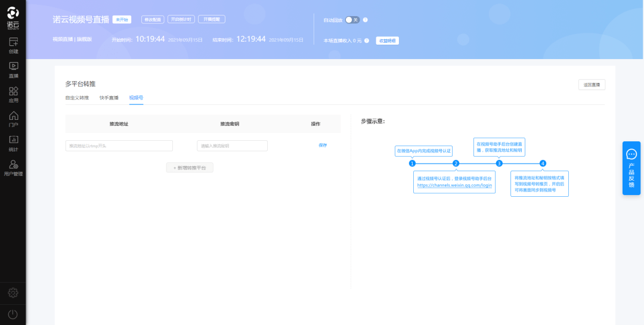Select the 视频号 tab
644x325 pixels.
(x=136, y=98)
